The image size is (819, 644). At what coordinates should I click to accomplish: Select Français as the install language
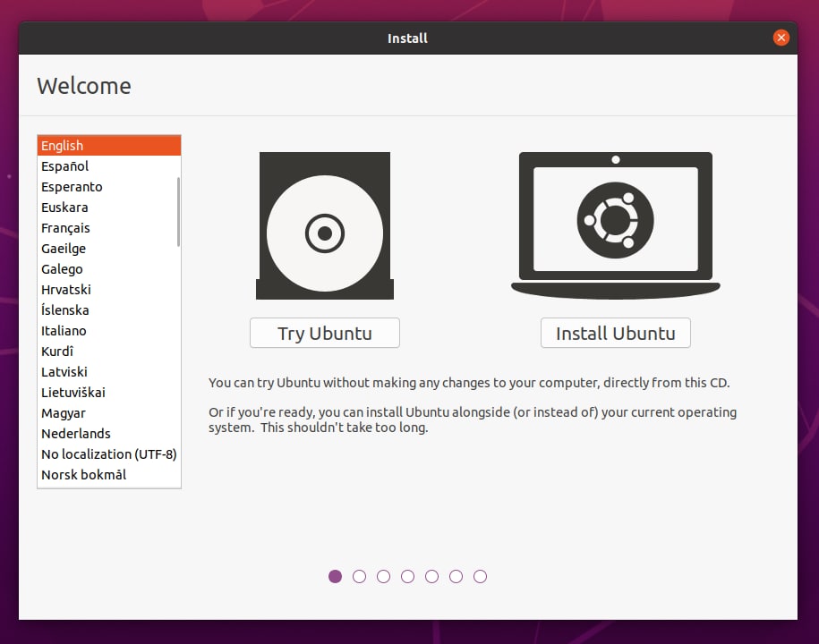[x=109, y=228]
